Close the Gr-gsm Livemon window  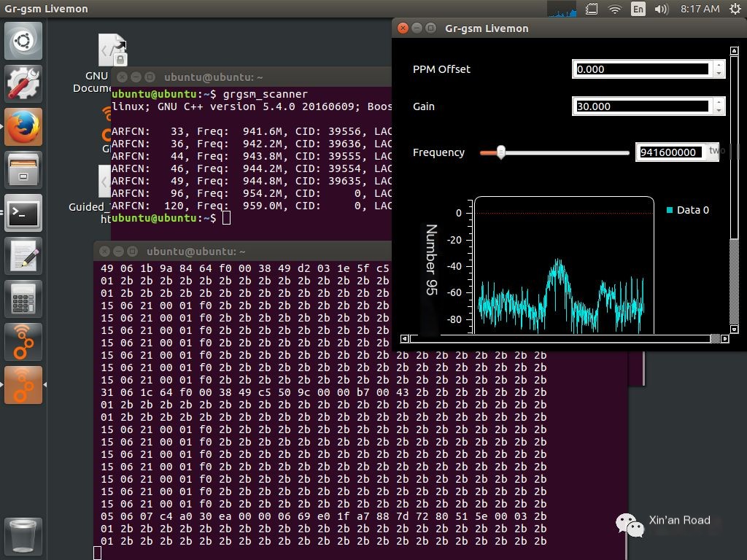point(403,28)
